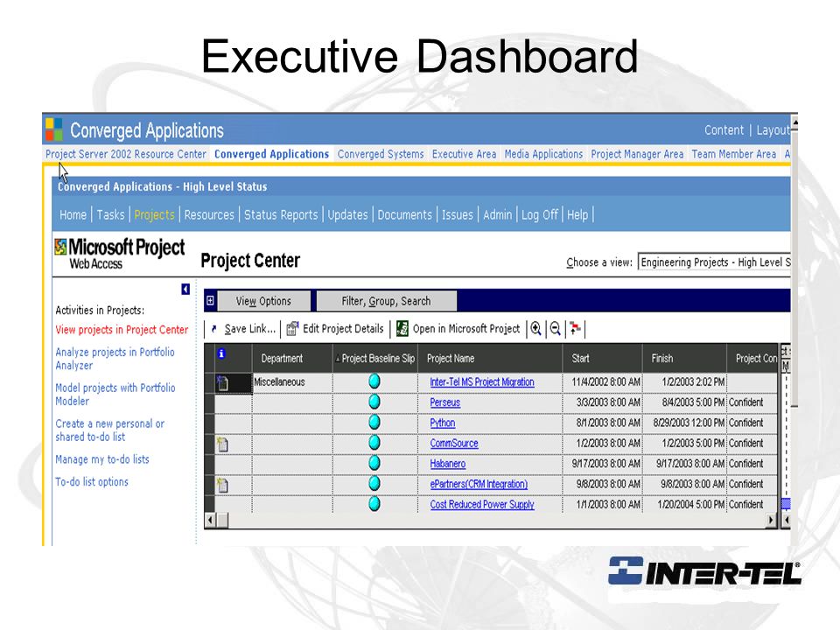This screenshot has height=630, width=840.
Task: Open the Perseus project link
Action: click(444, 402)
